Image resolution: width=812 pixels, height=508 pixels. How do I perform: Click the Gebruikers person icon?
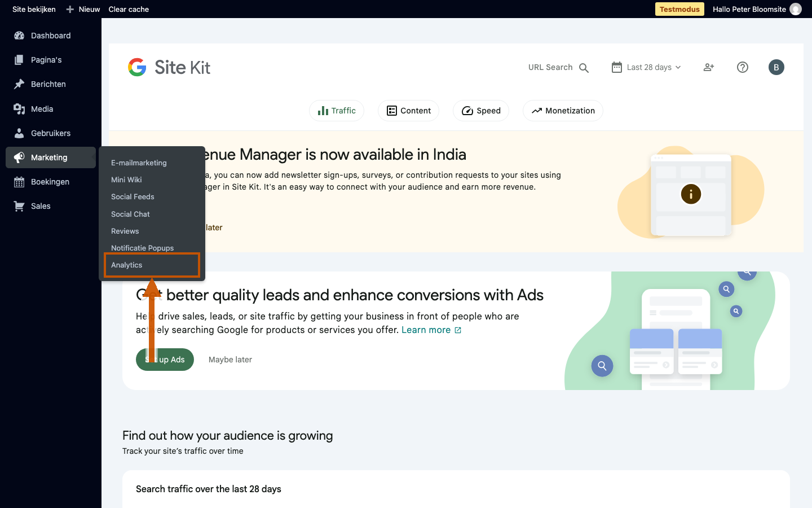(19, 133)
